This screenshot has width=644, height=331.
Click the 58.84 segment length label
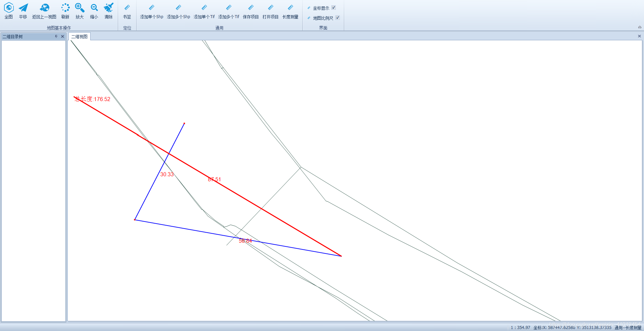(245, 241)
